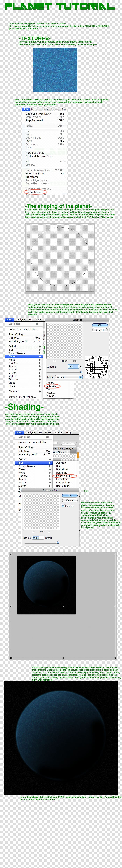Choose Radial Blur in the Blur submenu
The height and width of the screenshot is (868, 122).
coord(64,486)
